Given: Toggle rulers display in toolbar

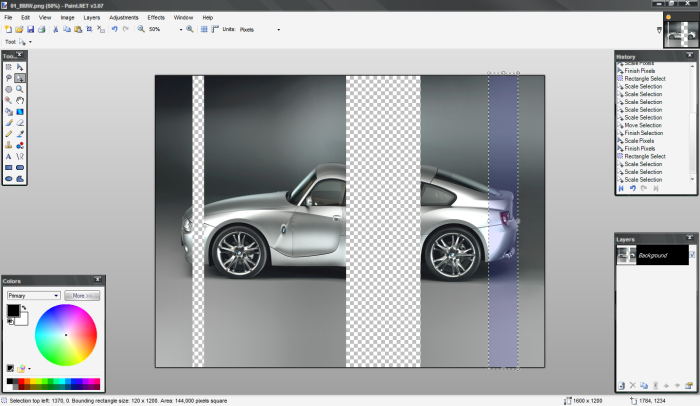Looking at the screenshot, I should 215,30.
